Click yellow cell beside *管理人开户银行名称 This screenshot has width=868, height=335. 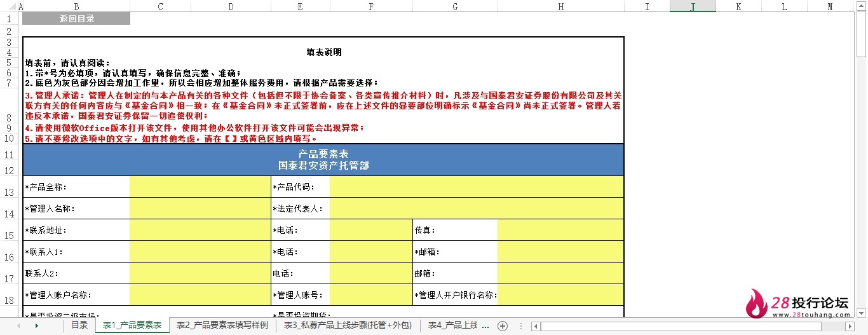pyautogui.click(x=560, y=295)
